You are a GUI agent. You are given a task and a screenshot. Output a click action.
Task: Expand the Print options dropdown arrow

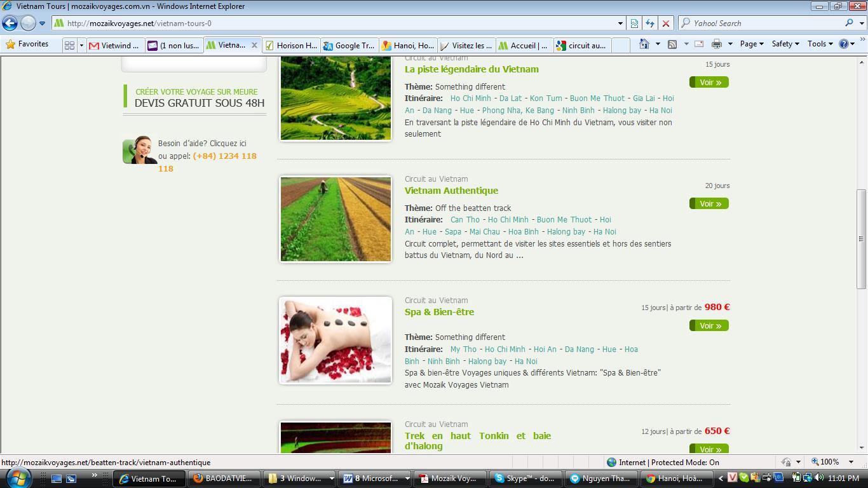(x=730, y=44)
